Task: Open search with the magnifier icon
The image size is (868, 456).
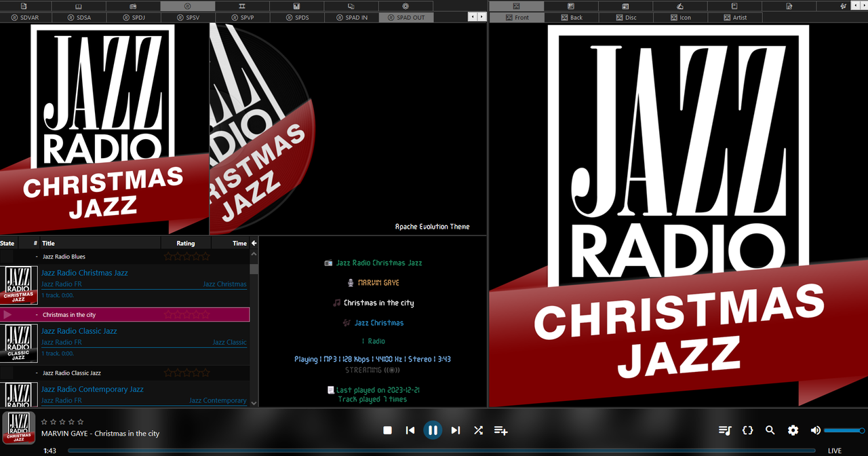Action: coord(770,430)
